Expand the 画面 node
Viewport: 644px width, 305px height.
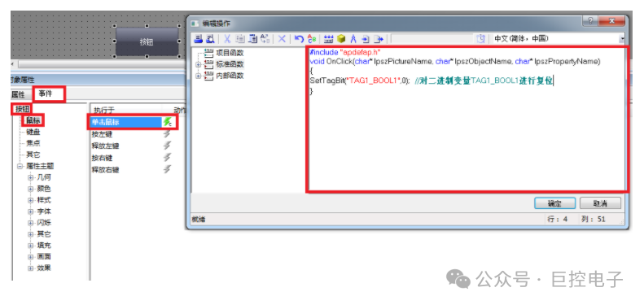(x=30, y=256)
